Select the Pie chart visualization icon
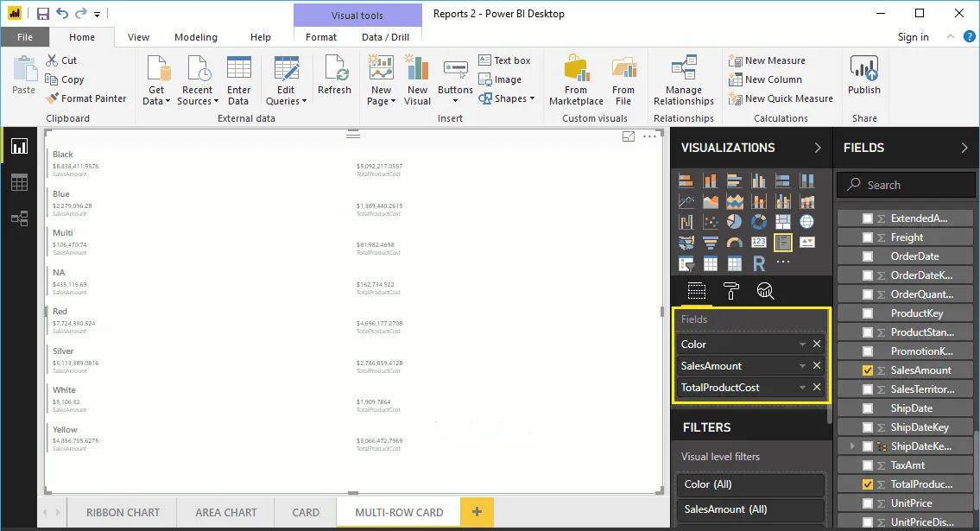 pyautogui.click(x=735, y=222)
